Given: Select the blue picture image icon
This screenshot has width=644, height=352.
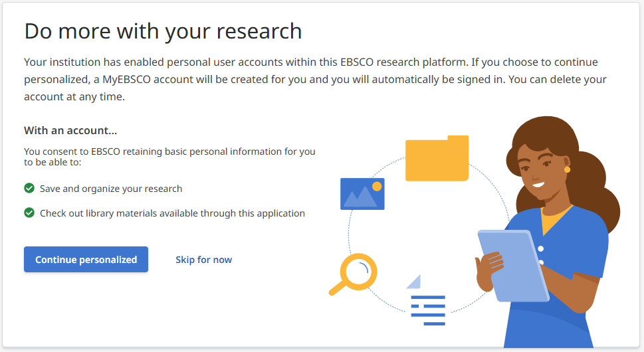Looking at the screenshot, I should (362, 194).
